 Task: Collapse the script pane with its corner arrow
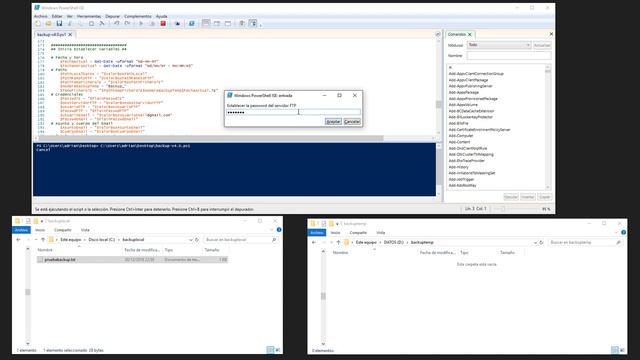coord(438,34)
